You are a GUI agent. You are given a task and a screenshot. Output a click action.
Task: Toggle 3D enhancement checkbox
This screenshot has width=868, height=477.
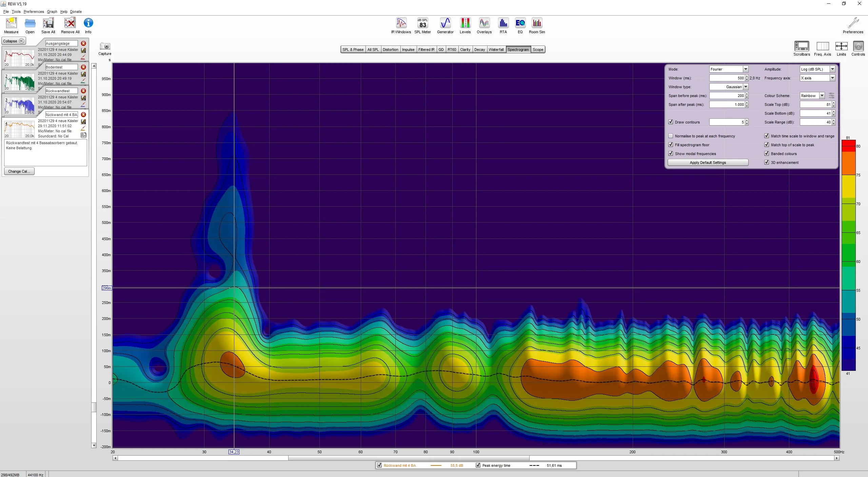coord(767,163)
